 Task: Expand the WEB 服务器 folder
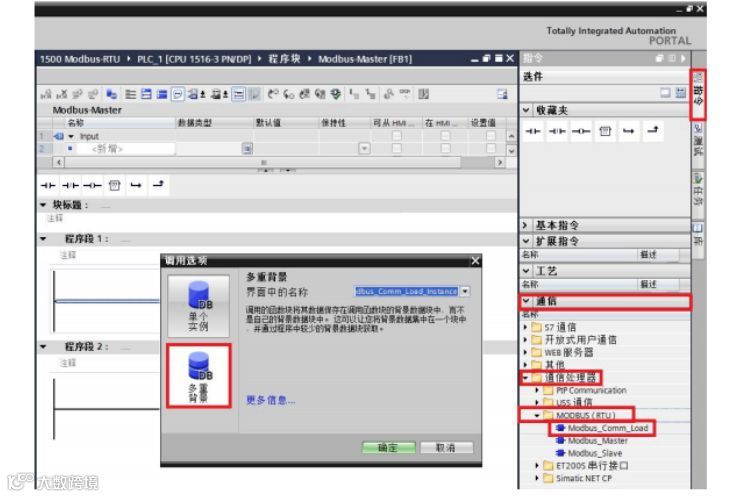pos(525,353)
